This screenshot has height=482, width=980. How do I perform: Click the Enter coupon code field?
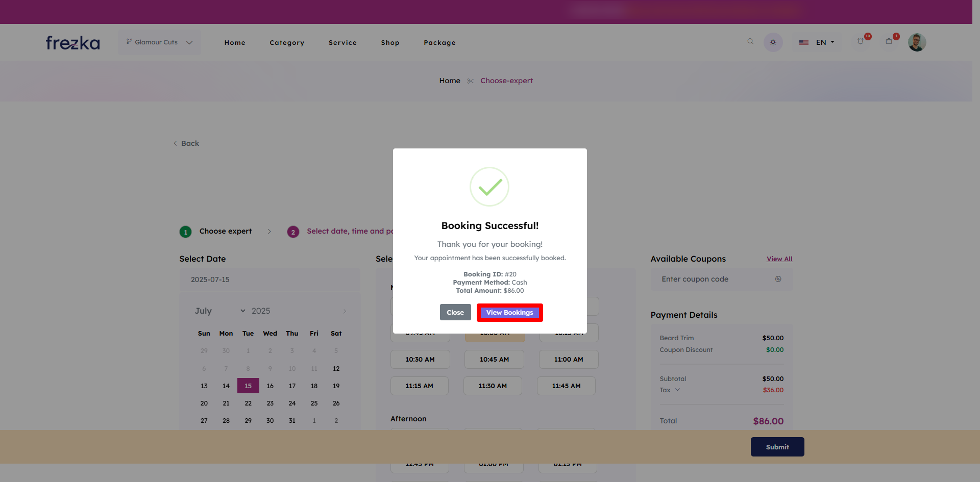coord(715,279)
